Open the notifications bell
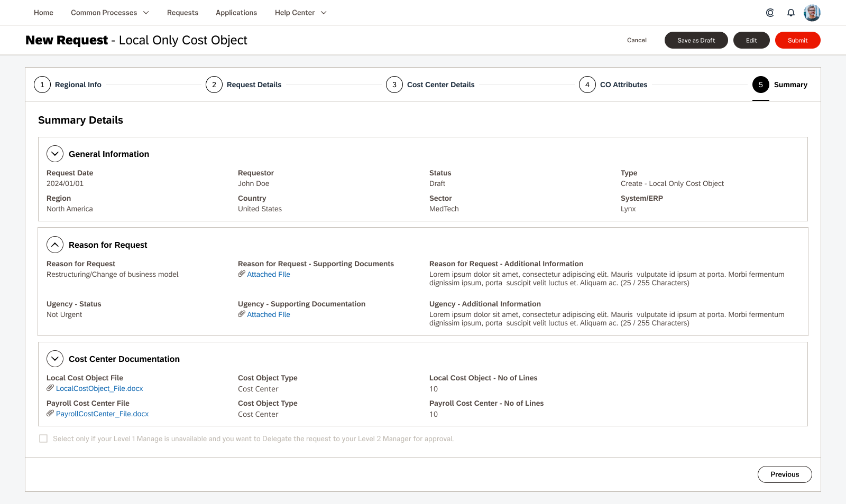Image resolution: width=846 pixels, height=504 pixels. coord(791,13)
